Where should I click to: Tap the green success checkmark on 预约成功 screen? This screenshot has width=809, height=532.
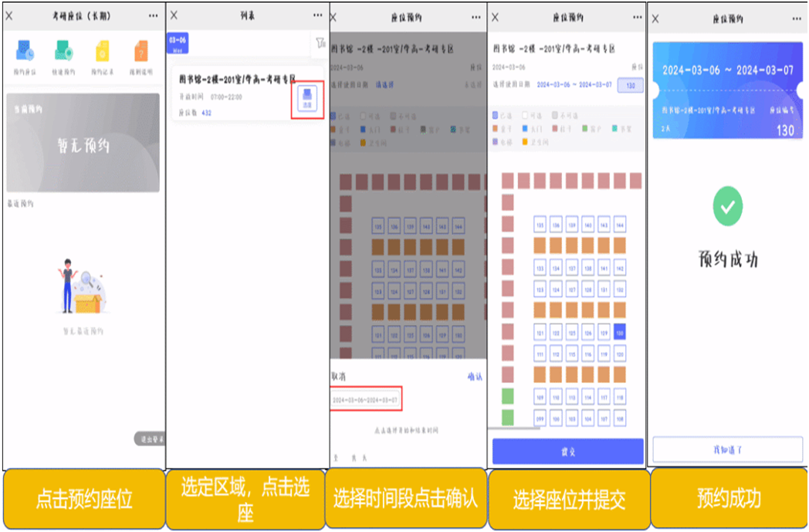click(x=726, y=206)
